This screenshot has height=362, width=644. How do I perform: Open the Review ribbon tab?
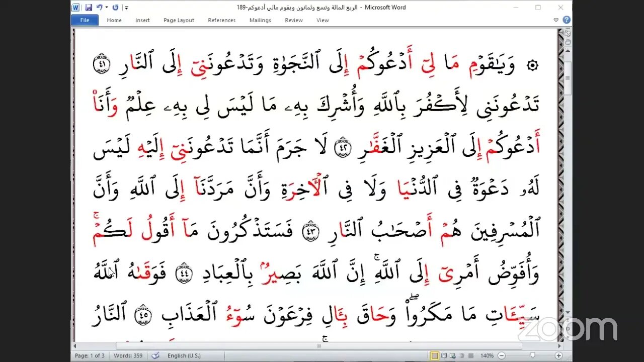294,20
